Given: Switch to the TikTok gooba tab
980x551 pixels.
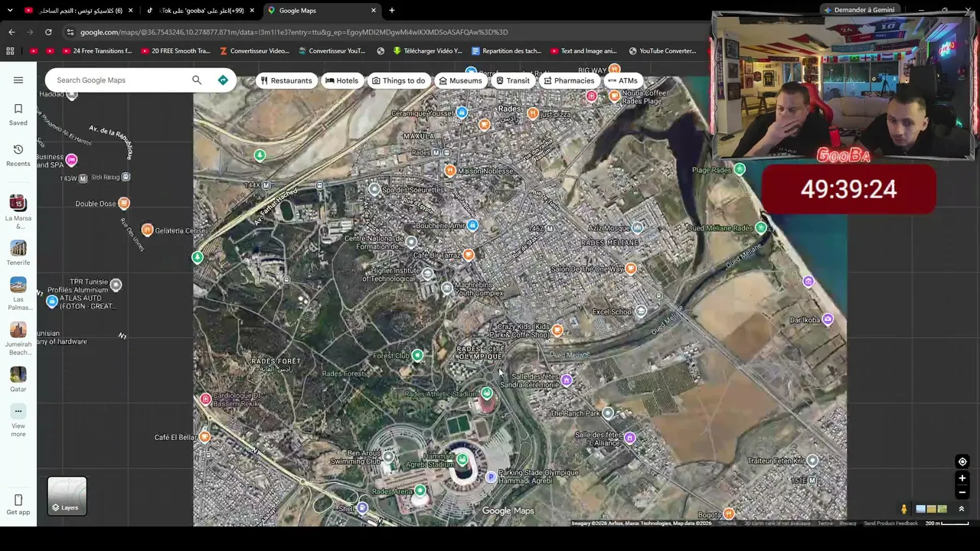Looking at the screenshot, I should coord(201,11).
